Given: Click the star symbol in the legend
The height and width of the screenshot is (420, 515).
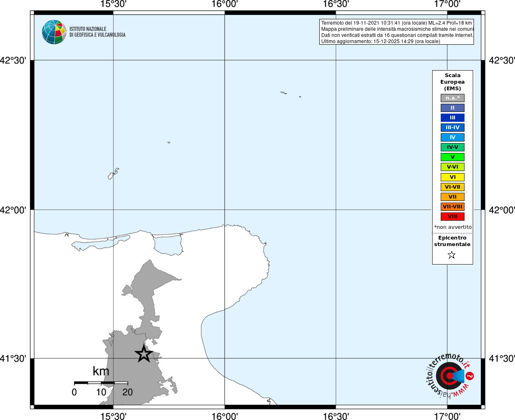Looking at the screenshot, I should pos(452,255).
